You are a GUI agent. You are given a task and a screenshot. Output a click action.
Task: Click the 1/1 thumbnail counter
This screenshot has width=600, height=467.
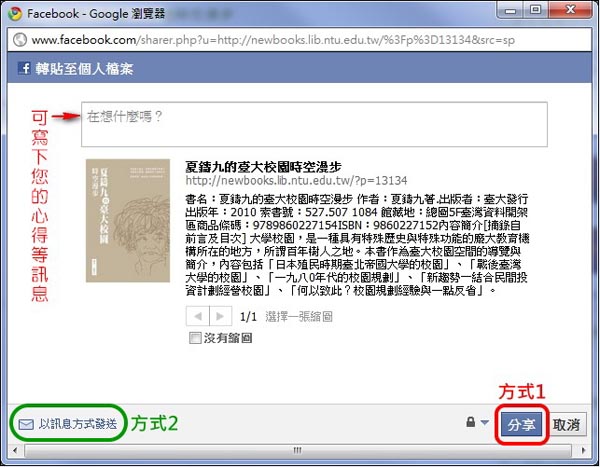(248, 317)
